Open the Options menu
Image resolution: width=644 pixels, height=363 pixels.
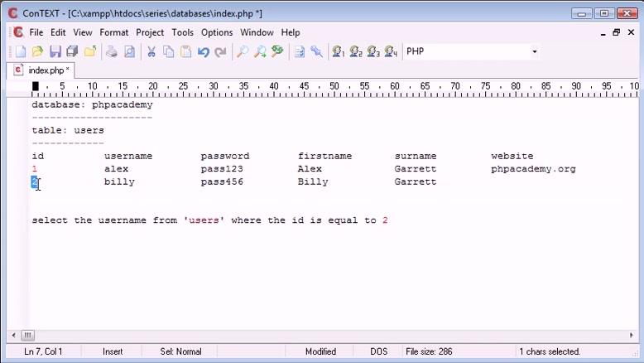[x=217, y=32]
